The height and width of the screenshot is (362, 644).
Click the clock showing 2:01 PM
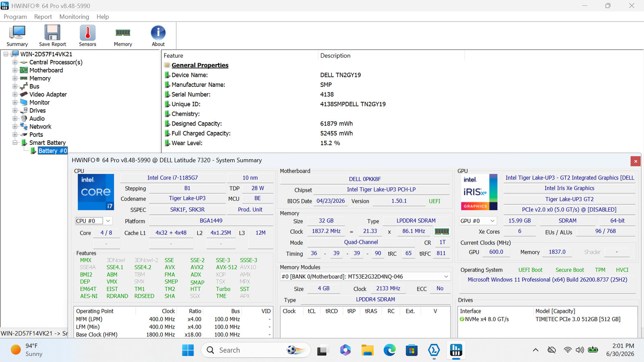(623, 346)
